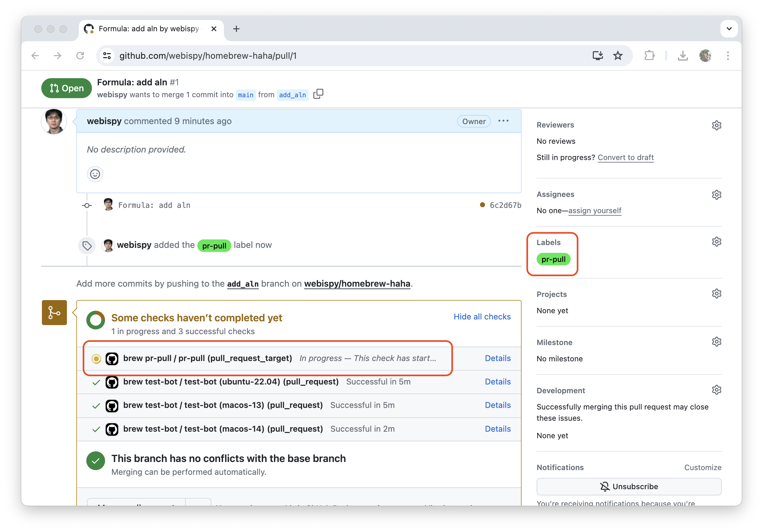Click the Owner badge on the comment
The width and height of the screenshot is (763, 532).
pyautogui.click(x=473, y=121)
